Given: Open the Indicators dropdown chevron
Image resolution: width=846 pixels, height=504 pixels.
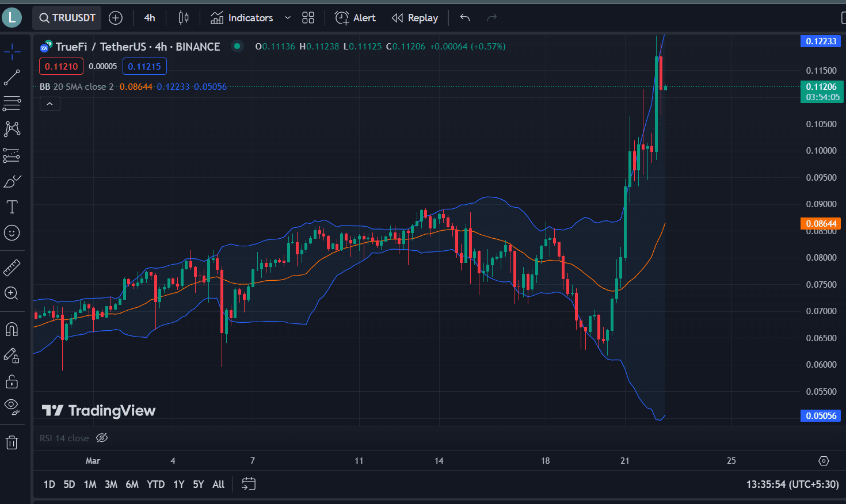Looking at the screenshot, I should (288, 18).
